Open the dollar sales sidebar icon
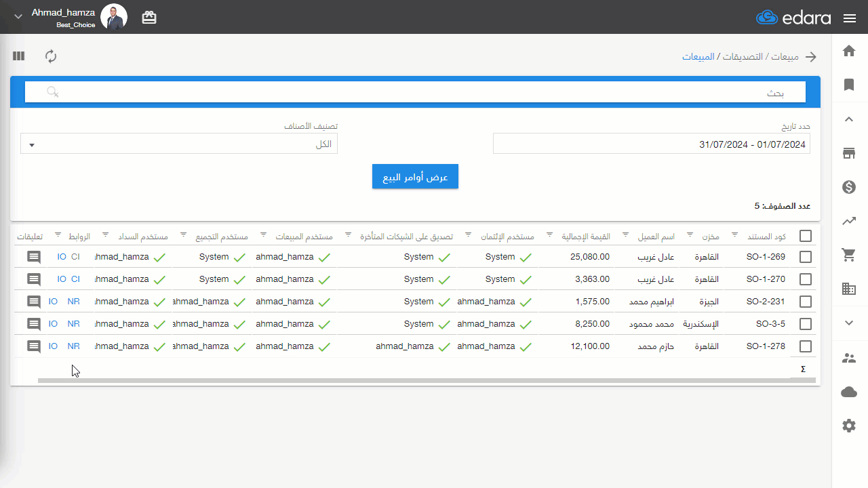868x488 pixels. point(848,187)
